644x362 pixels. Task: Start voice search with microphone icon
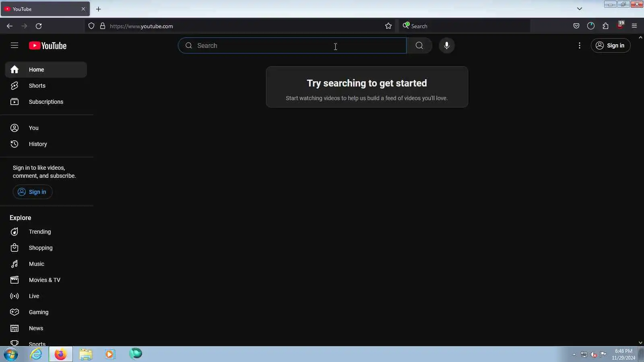447,45
